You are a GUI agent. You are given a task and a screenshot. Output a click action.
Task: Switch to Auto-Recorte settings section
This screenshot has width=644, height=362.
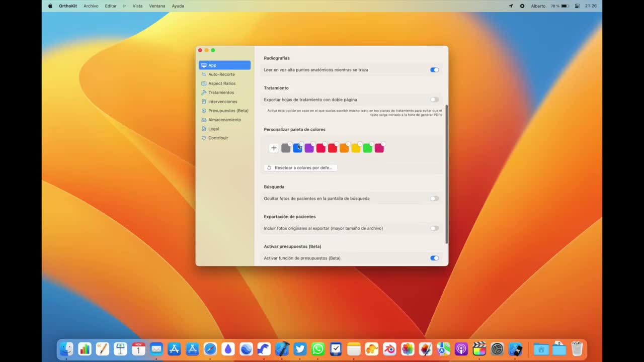pos(224,74)
